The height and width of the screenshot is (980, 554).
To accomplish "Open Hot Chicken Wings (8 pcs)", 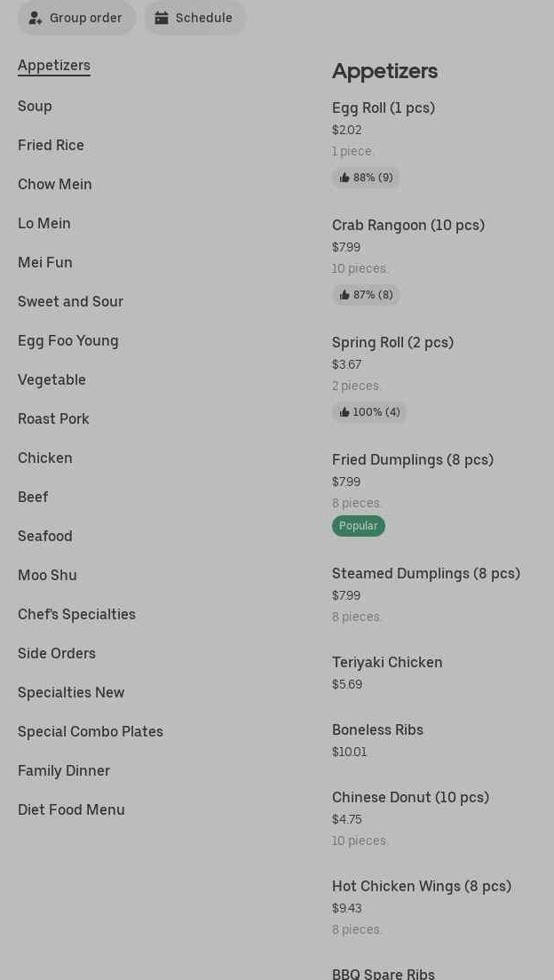I will (x=422, y=887).
